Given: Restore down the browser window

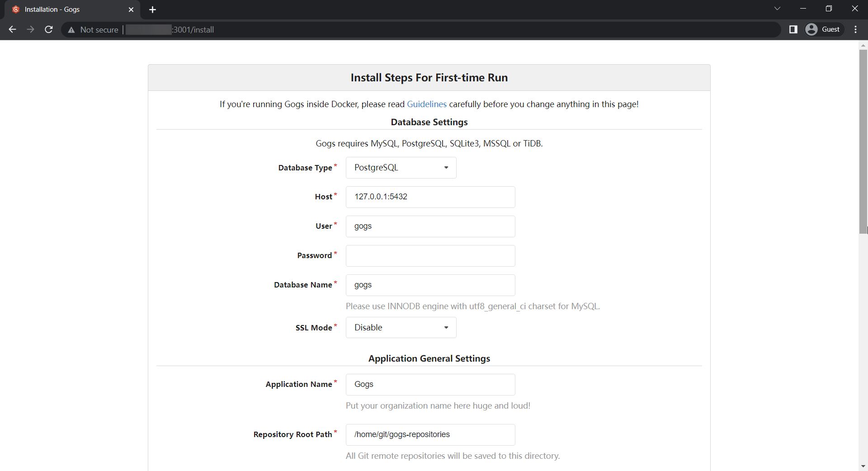Looking at the screenshot, I should point(829,9).
